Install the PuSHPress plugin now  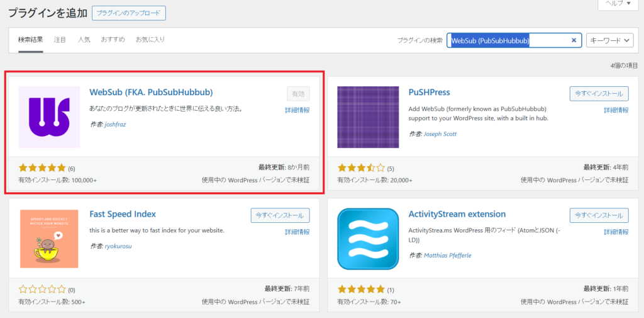click(x=599, y=93)
